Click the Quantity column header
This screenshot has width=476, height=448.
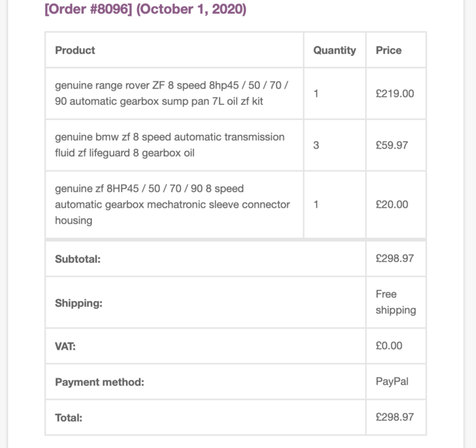[x=334, y=50]
